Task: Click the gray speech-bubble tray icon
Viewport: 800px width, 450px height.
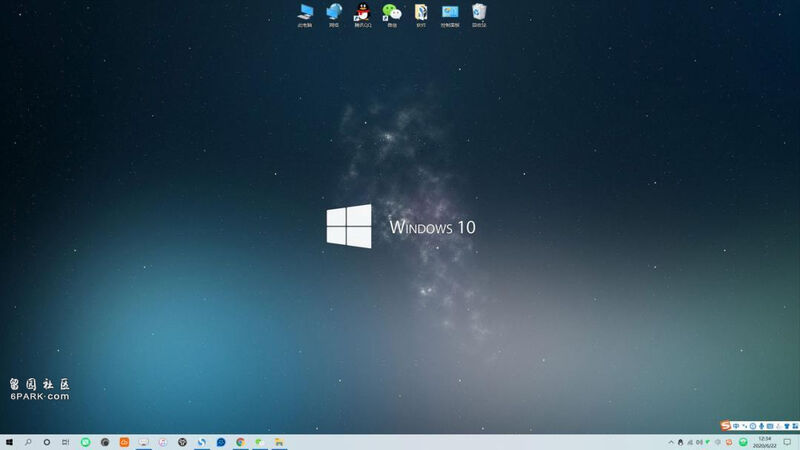Action: pyautogui.click(x=718, y=442)
